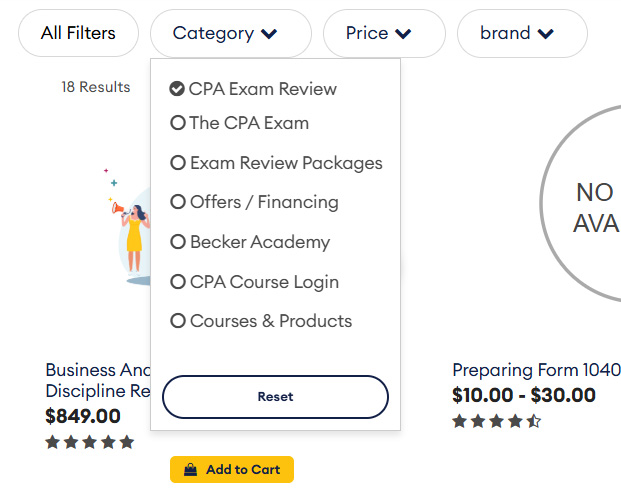Open the Preparing Form 1040 product link
Viewport: 621px width, 504px height.
click(536, 369)
